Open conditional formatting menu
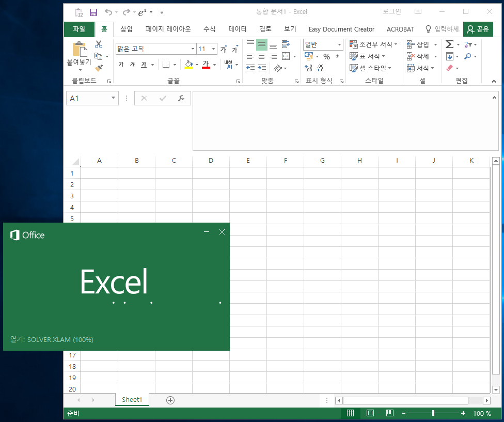This screenshot has width=504, height=422. click(373, 44)
